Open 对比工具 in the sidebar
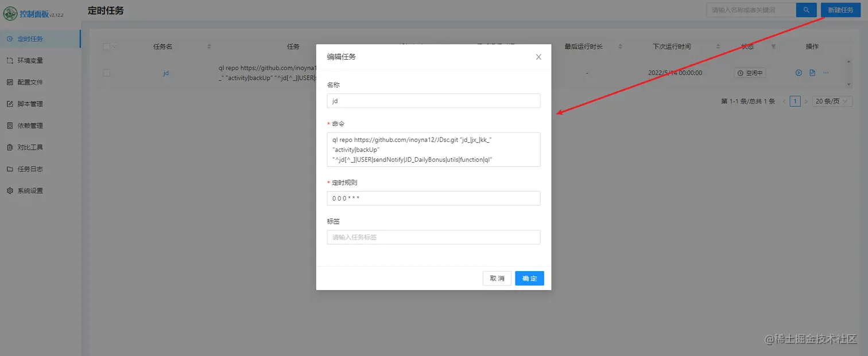This screenshot has height=356, width=868. (x=40, y=147)
